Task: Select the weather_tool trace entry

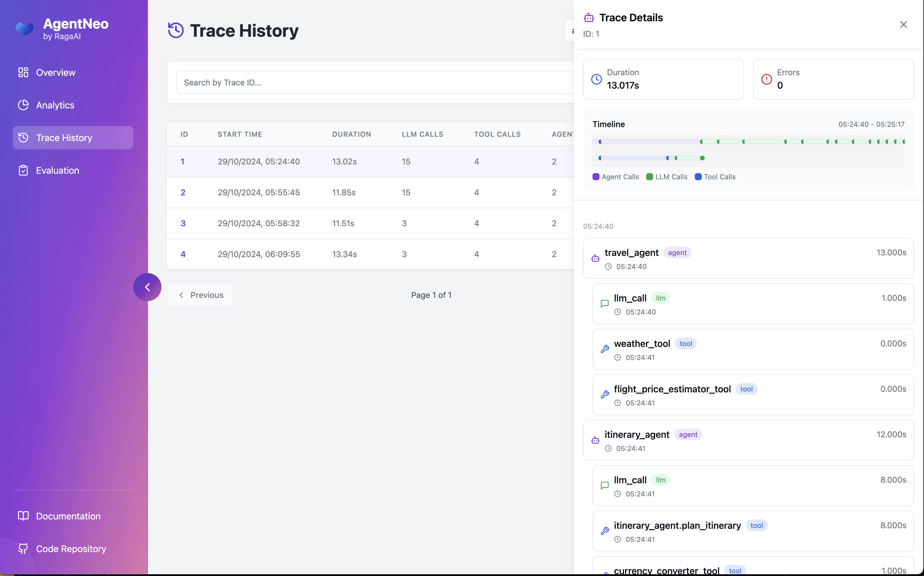Action: [x=753, y=349]
